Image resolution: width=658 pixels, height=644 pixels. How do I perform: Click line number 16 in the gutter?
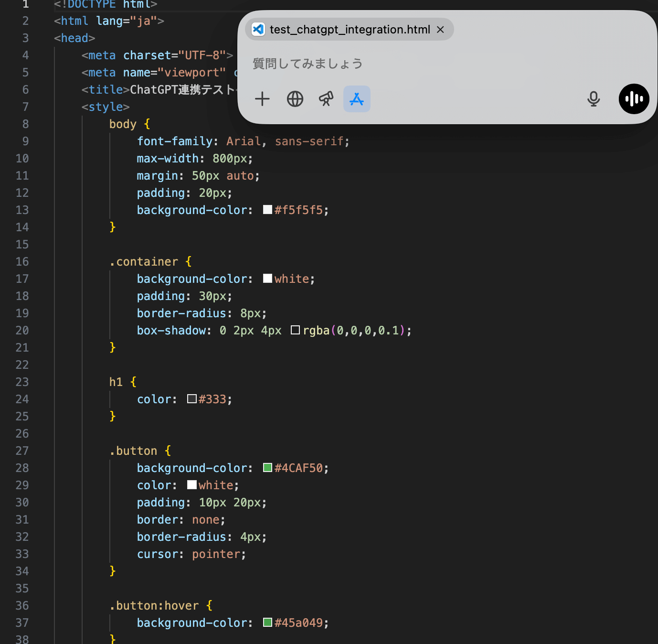point(22,262)
